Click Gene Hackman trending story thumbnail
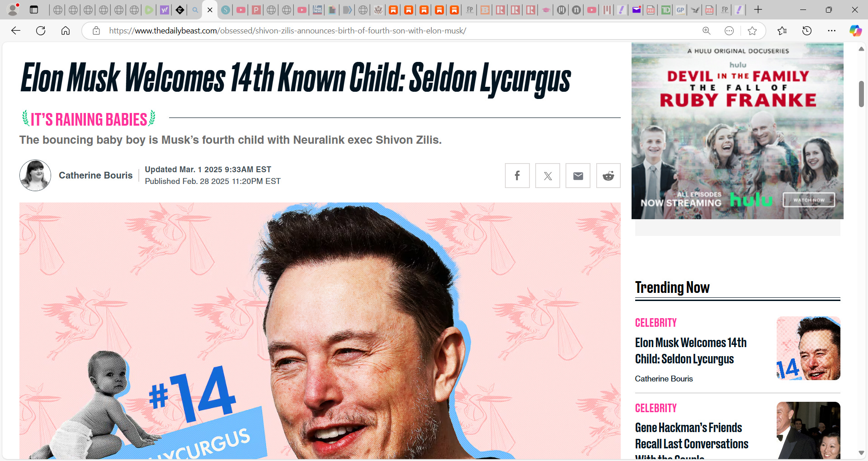The width and height of the screenshot is (868, 461). tap(808, 430)
